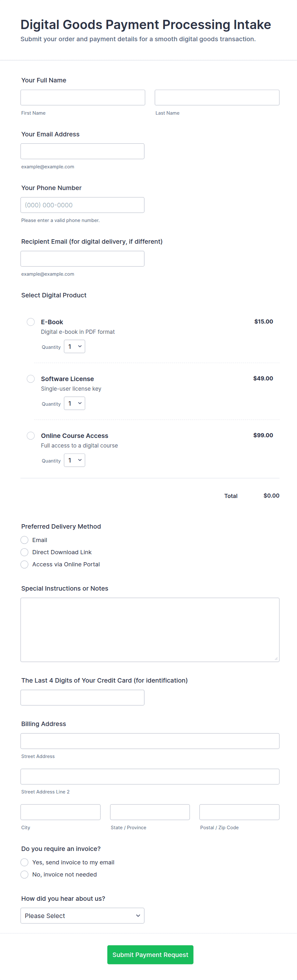
Task: Open the E-Book quantity dropdown
Action: tap(74, 347)
